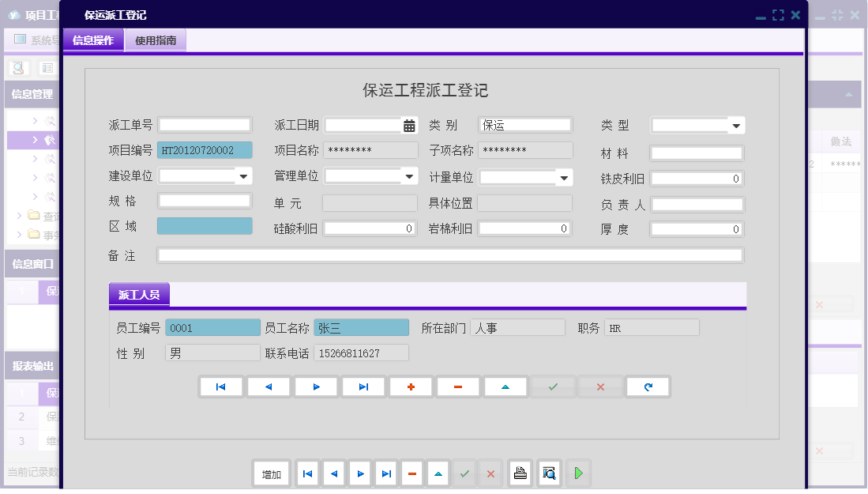Add a new 派工人员 record with plus icon
This screenshot has width=868, height=494.
tap(411, 387)
